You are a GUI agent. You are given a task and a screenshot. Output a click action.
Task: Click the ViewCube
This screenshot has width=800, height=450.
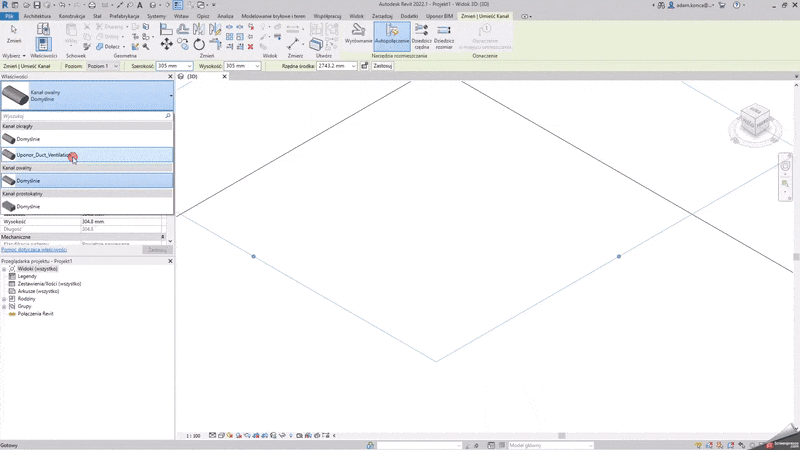click(x=755, y=119)
